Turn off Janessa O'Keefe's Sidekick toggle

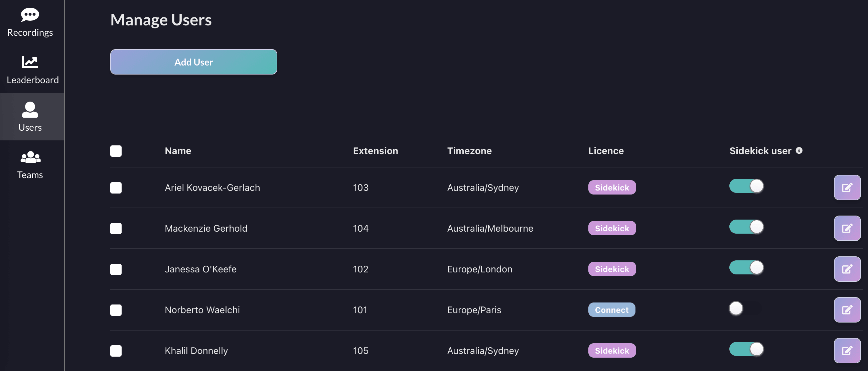pos(746,267)
